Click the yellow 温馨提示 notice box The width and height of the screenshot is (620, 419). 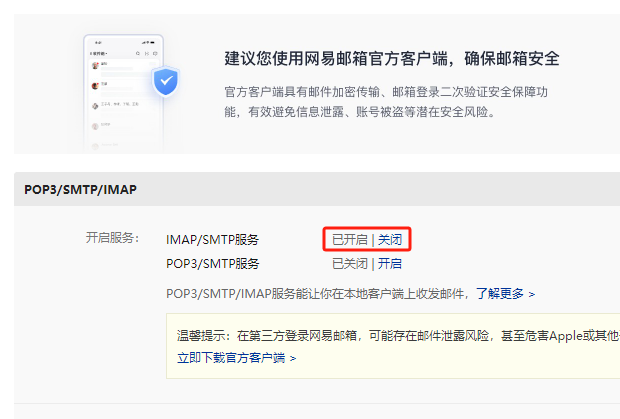(400, 345)
